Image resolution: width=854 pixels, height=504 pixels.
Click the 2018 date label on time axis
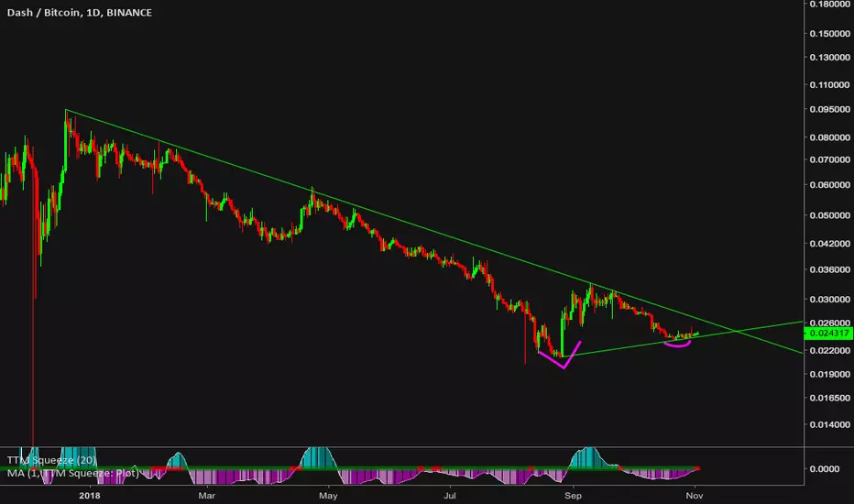pyautogui.click(x=89, y=495)
